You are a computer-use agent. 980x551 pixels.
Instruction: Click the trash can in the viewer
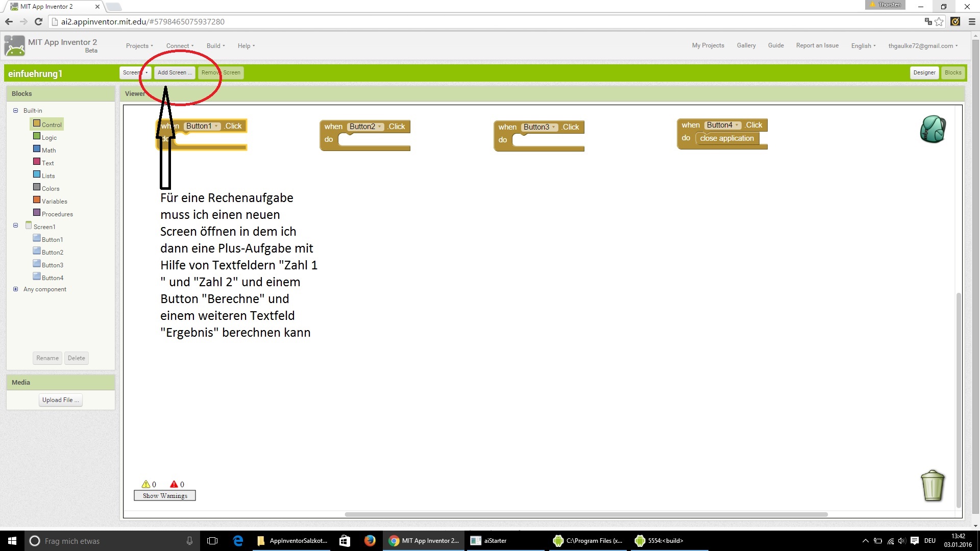[933, 486]
